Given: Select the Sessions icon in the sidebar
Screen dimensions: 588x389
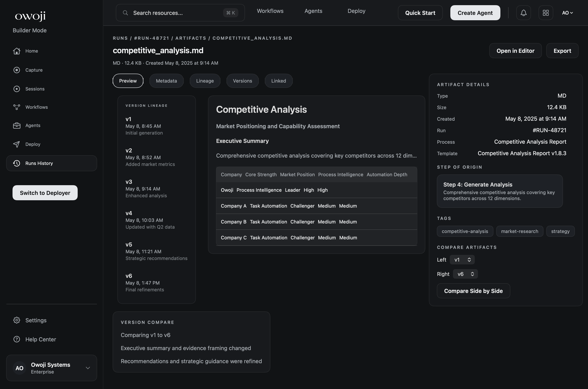Looking at the screenshot, I should (x=16, y=89).
